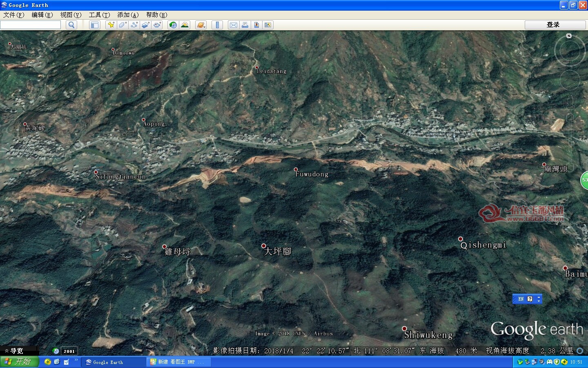The image size is (588, 368).
Task: Click the Street View pegman icon
Action: [x=570, y=102]
